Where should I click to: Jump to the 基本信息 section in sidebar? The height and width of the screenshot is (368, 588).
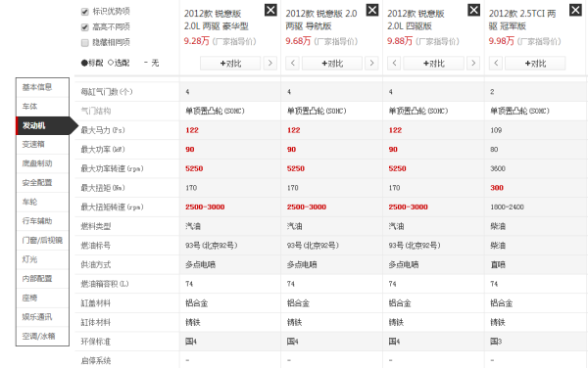pos(42,87)
